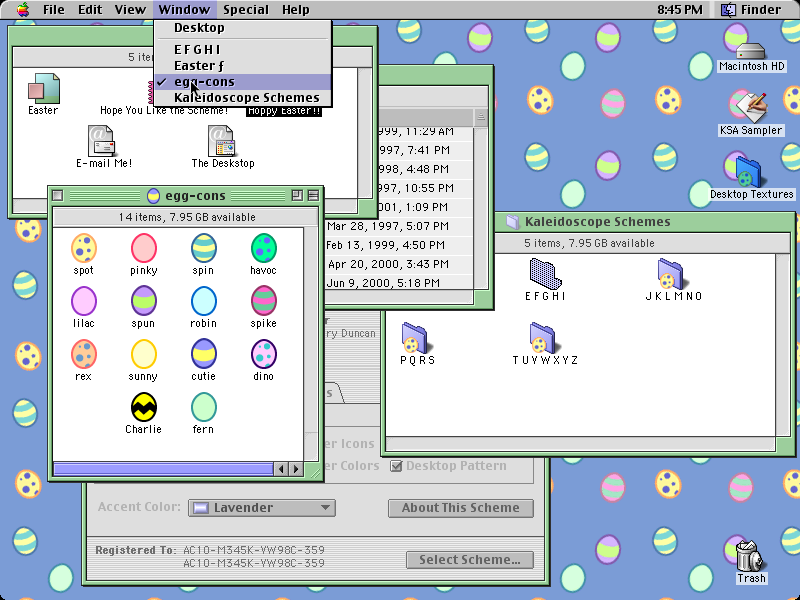Screen dimensions: 800x600
Task: Click the spin egg icon
Action: pos(203,248)
